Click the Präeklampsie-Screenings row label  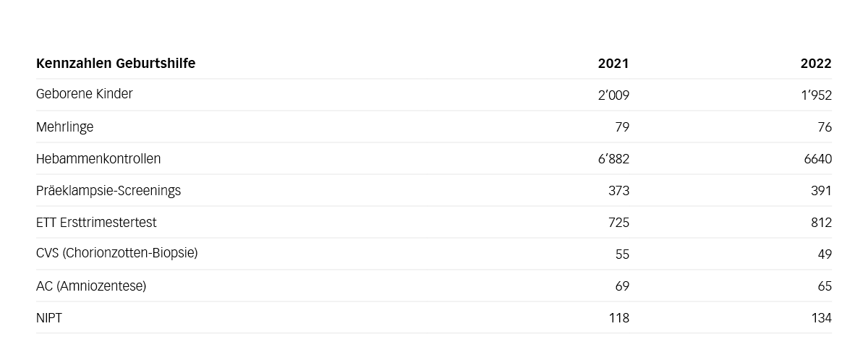pos(109,191)
